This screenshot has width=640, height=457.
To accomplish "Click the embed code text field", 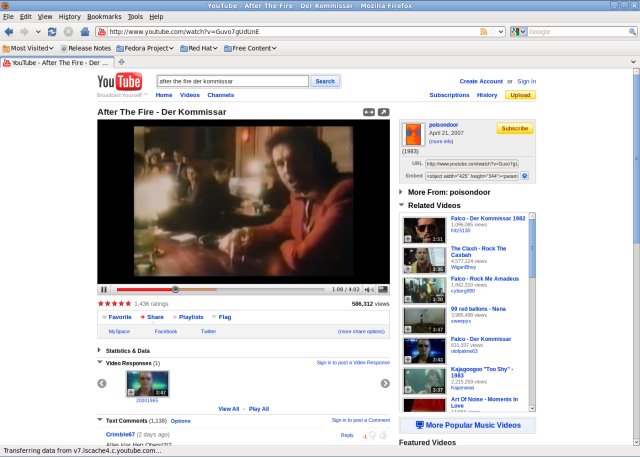I will click(471, 176).
